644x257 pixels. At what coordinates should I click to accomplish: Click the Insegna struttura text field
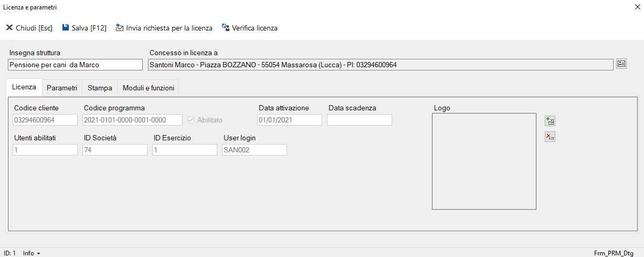pyautogui.click(x=75, y=65)
